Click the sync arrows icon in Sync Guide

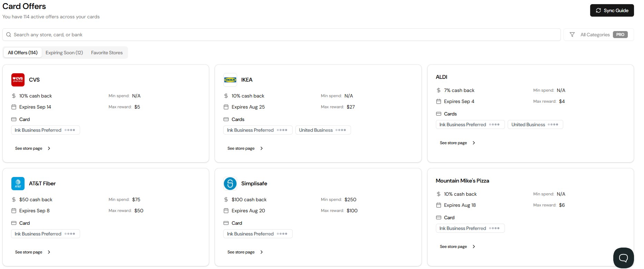[598, 10]
